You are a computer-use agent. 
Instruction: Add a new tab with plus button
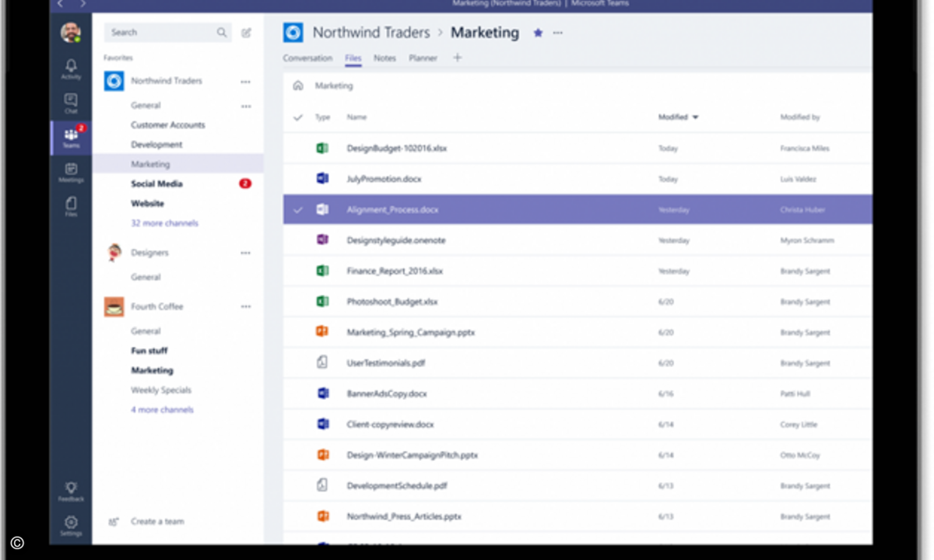point(457,58)
